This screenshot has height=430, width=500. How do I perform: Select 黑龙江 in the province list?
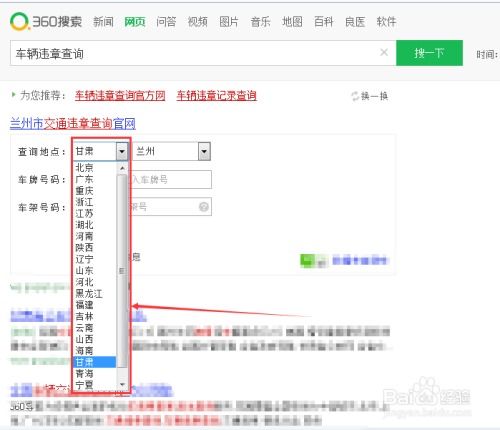click(x=95, y=293)
